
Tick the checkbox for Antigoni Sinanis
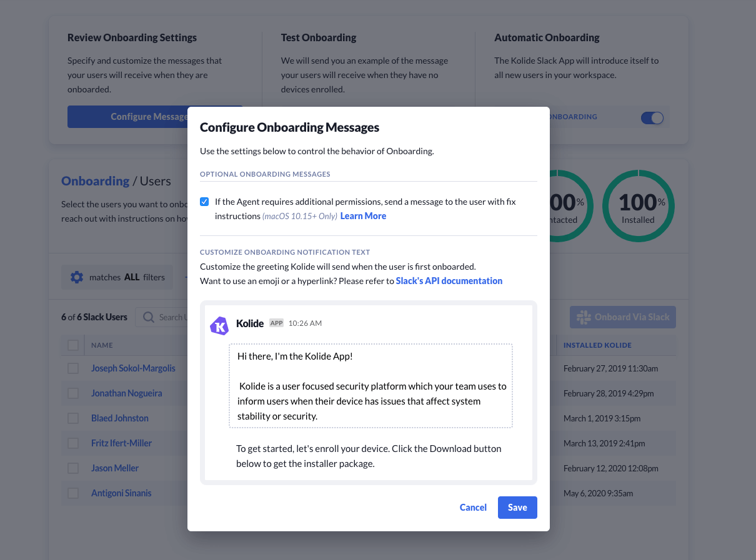73,493
